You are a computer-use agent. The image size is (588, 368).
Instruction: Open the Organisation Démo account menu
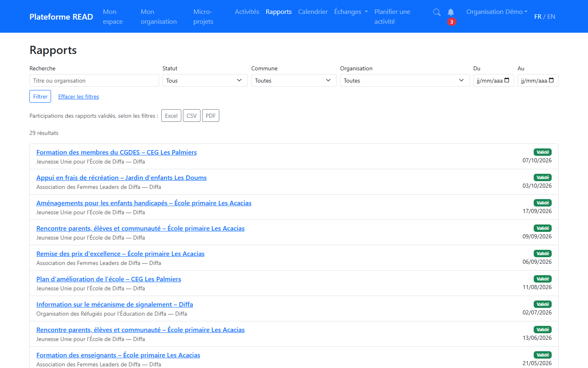[x=497, y=12]
